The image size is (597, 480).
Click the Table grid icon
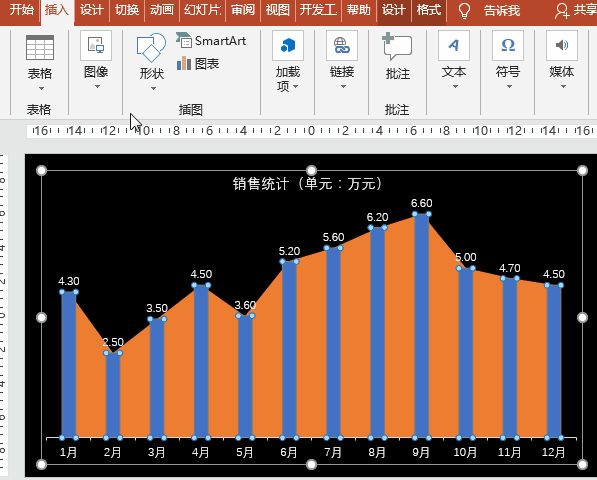point(40,48)
